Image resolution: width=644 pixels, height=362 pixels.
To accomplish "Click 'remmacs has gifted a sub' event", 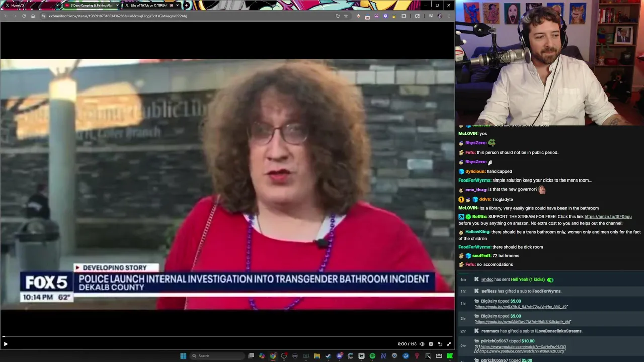I will [x=550, y=331].
